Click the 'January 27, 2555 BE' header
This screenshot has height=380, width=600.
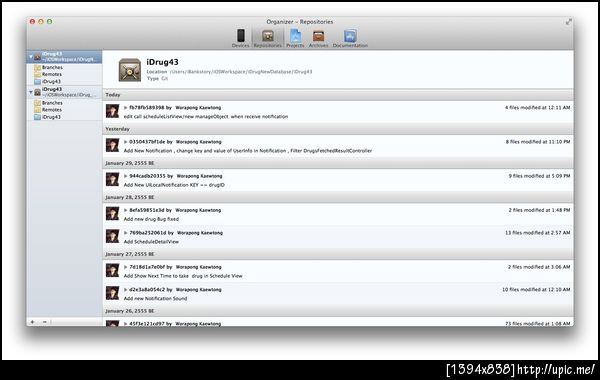(338, 254)
